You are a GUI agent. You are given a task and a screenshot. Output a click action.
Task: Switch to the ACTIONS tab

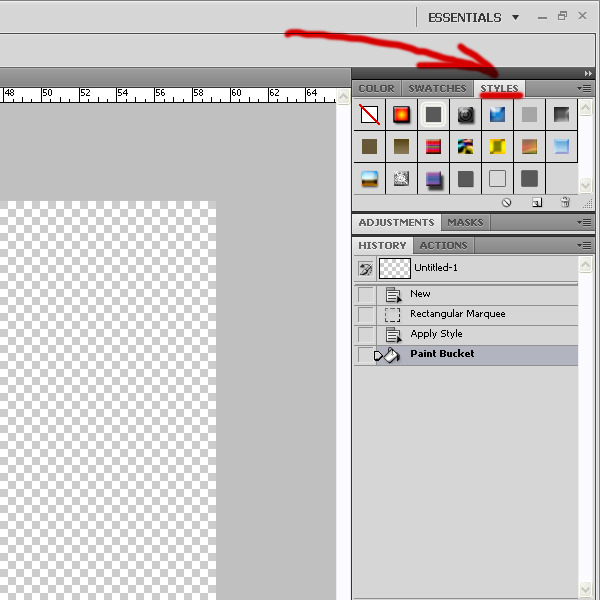tap(443, 245)
